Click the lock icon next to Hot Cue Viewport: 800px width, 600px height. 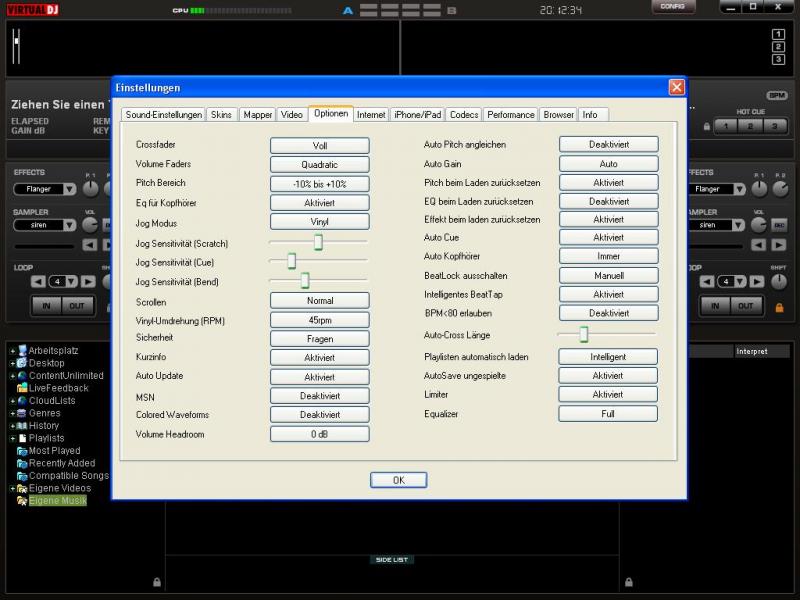coord(707,127)
